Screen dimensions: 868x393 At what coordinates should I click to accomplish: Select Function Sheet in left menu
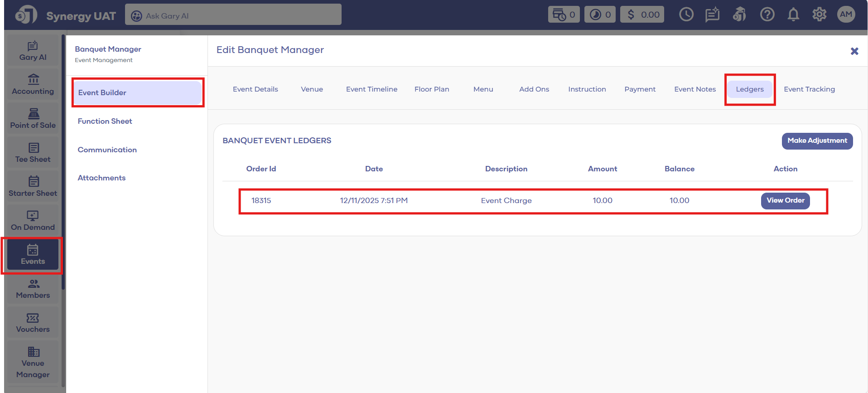click(x=105, y=121)
